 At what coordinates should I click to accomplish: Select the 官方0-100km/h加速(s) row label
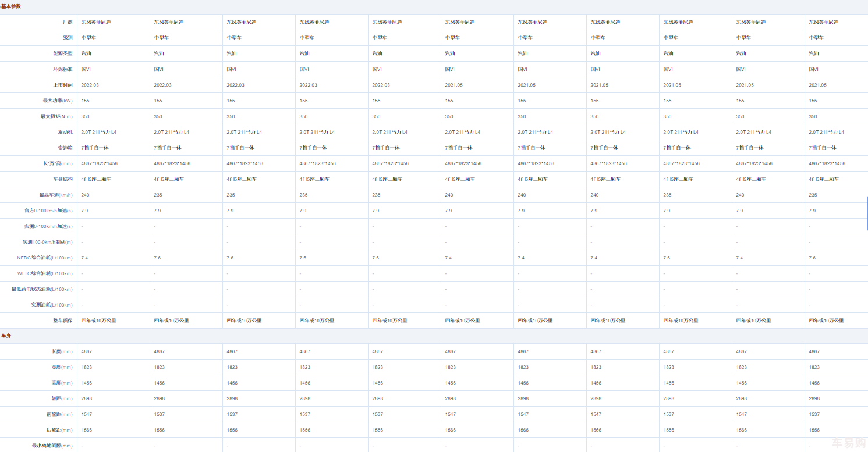tap(49, 211)
